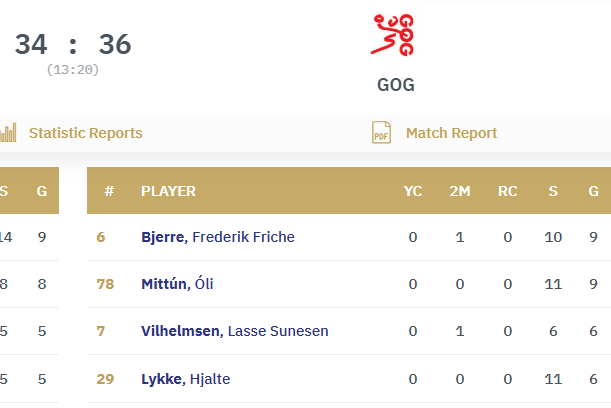Sort table by 2M column
The height and width of the screenshot is (408, 611).
(x=460, y=191)
